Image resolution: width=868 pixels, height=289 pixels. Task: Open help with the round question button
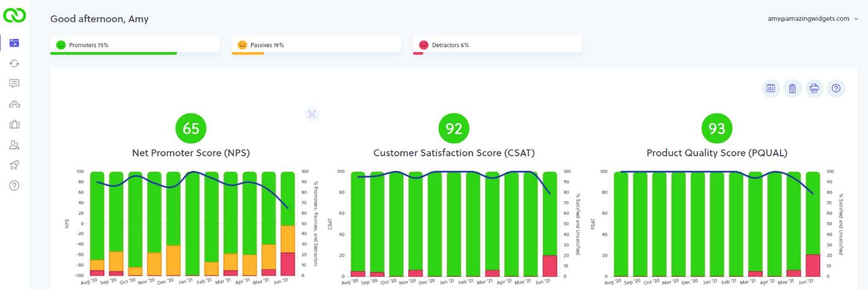(x=836, y=88)
